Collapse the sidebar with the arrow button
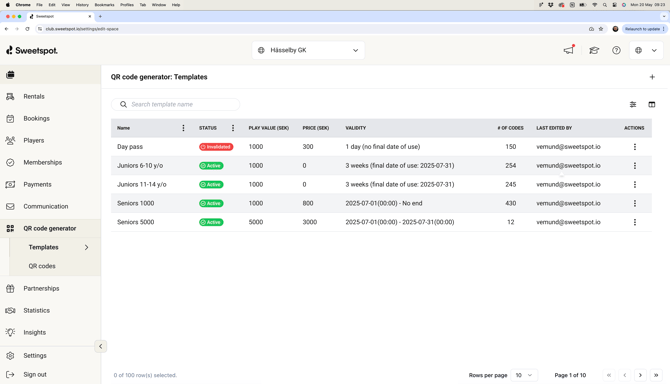This screenshot has width=670, height=384. point(100,346)
